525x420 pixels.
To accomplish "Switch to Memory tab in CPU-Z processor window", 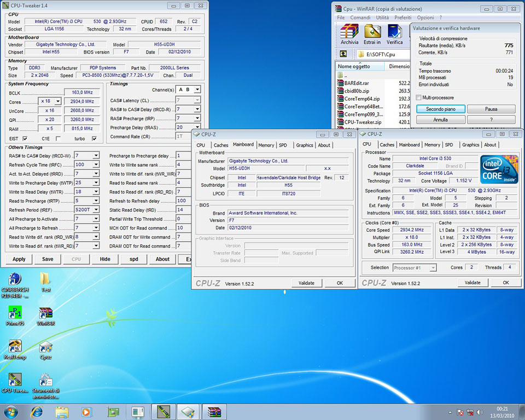I will pos(432,145).
